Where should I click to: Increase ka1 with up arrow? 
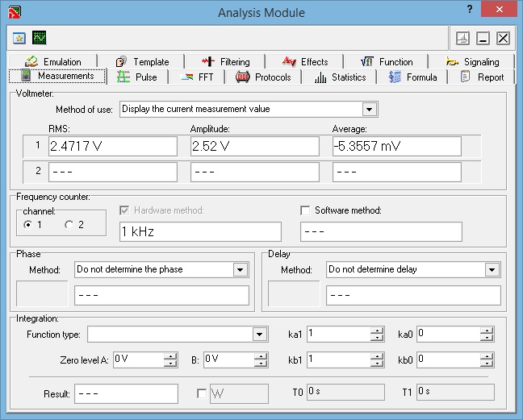pyautogui.click(x=377, y=331)
